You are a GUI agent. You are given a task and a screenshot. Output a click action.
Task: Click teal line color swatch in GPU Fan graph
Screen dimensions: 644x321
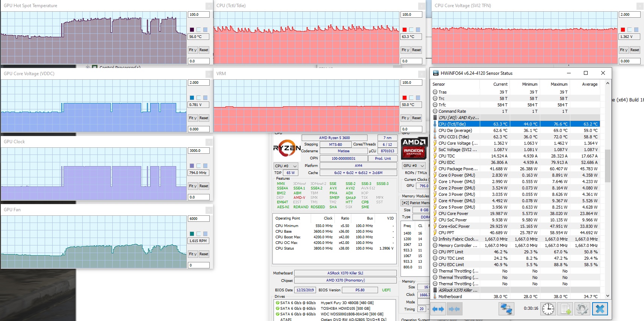point(192,234)
